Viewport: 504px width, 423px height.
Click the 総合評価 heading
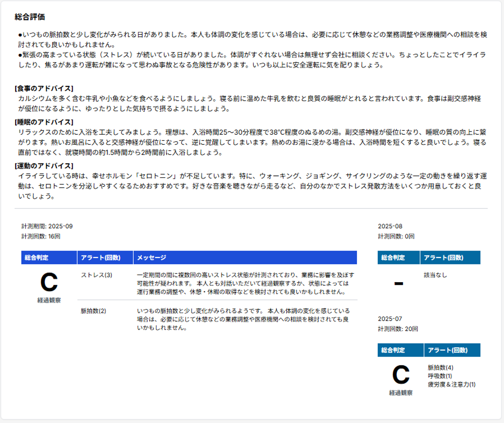[29, 17]
